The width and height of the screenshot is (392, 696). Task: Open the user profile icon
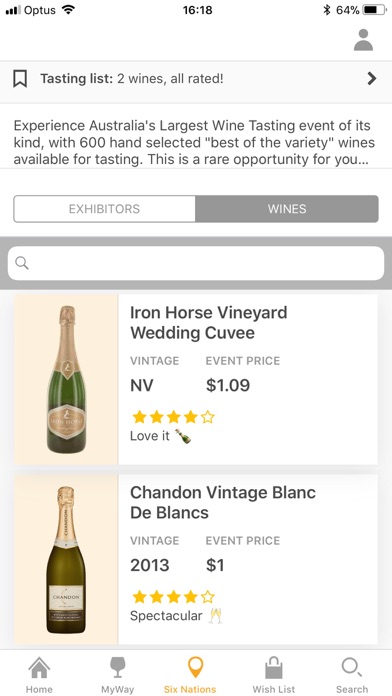pos(363,40)
